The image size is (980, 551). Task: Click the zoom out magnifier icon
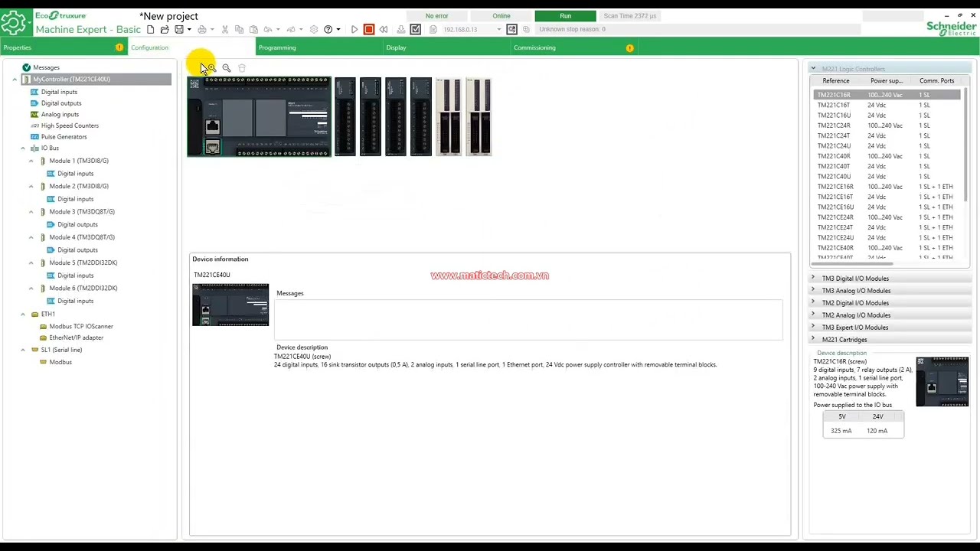tap(227, 68)
